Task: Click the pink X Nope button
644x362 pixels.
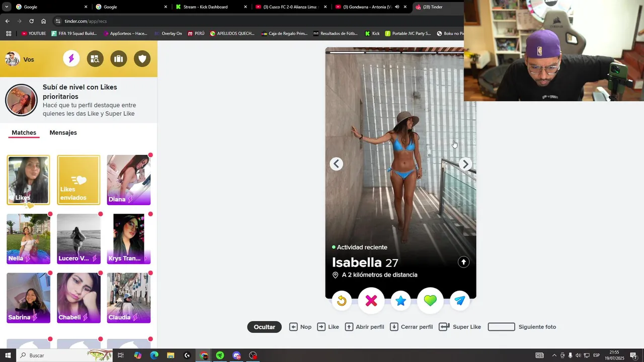Action: click(x=371, y=301)
